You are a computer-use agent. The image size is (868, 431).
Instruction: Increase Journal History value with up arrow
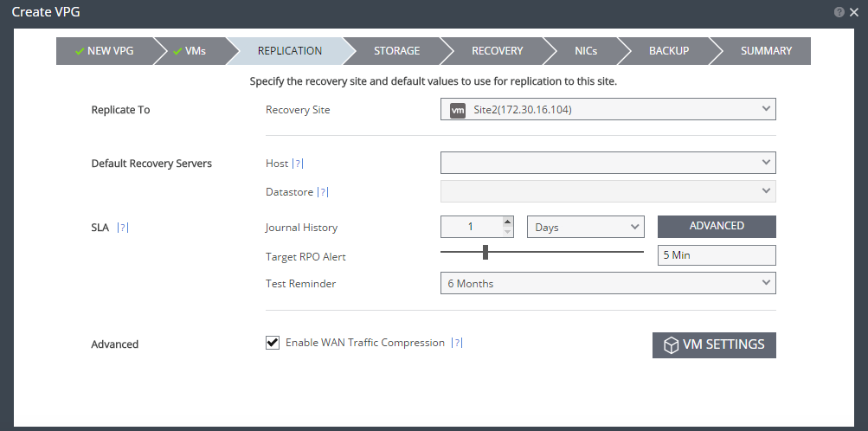pyautogui.click(x=508, y=222)
